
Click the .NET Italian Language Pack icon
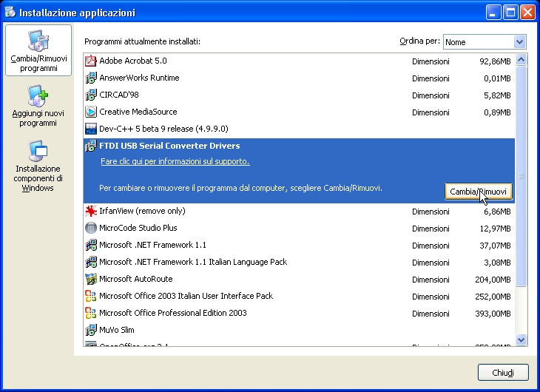click(91, 262)
